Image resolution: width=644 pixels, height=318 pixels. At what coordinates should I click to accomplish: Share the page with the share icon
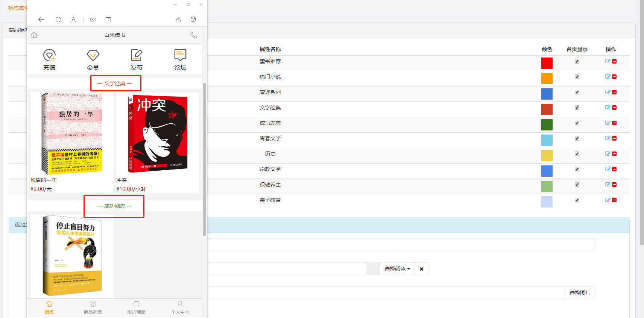click(x=178, y=20)
